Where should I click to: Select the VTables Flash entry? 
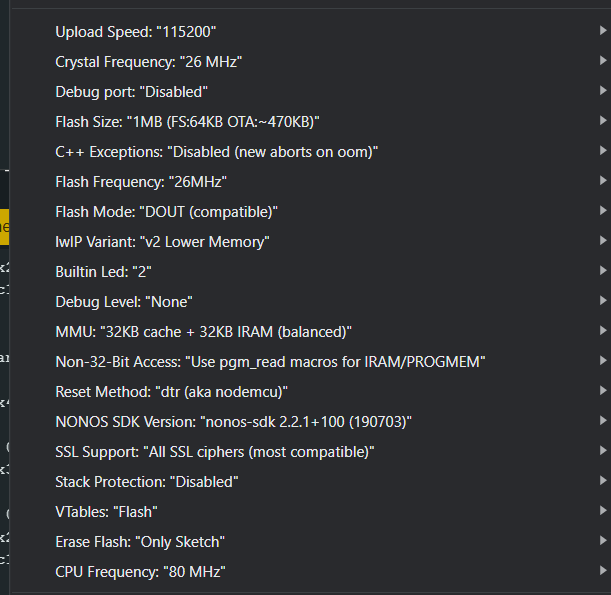point(311,512)
